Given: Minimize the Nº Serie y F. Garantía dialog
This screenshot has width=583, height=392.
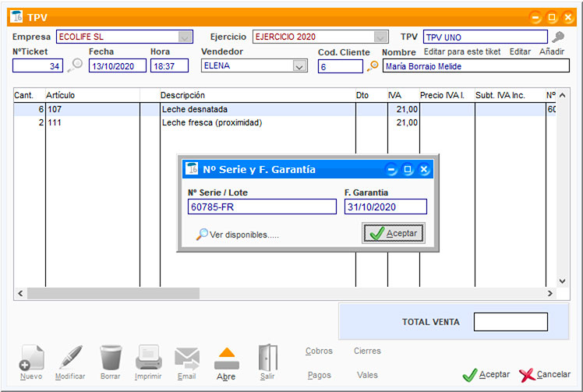Looking at the screenshot, I should (x=391, y=170).
